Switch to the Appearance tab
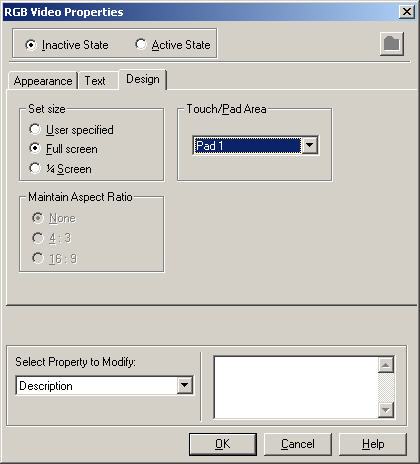 click(x=43, y=81)
